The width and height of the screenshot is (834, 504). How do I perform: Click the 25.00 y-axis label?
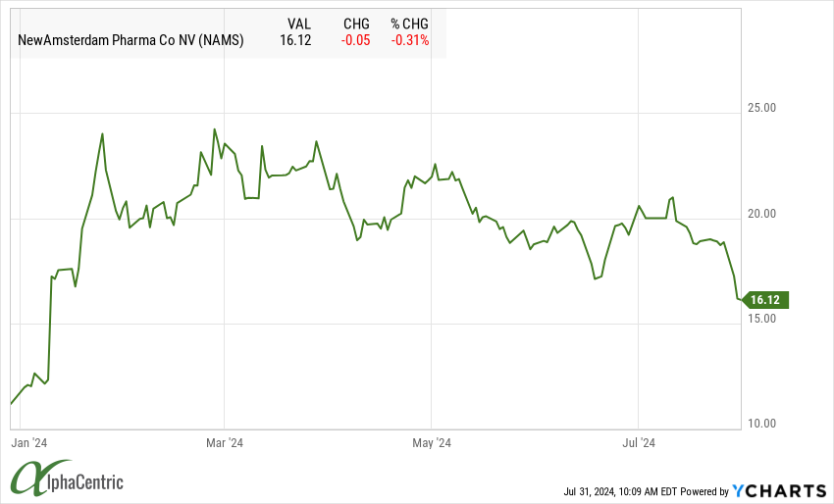pyautogui.click(x=761, y=108)
